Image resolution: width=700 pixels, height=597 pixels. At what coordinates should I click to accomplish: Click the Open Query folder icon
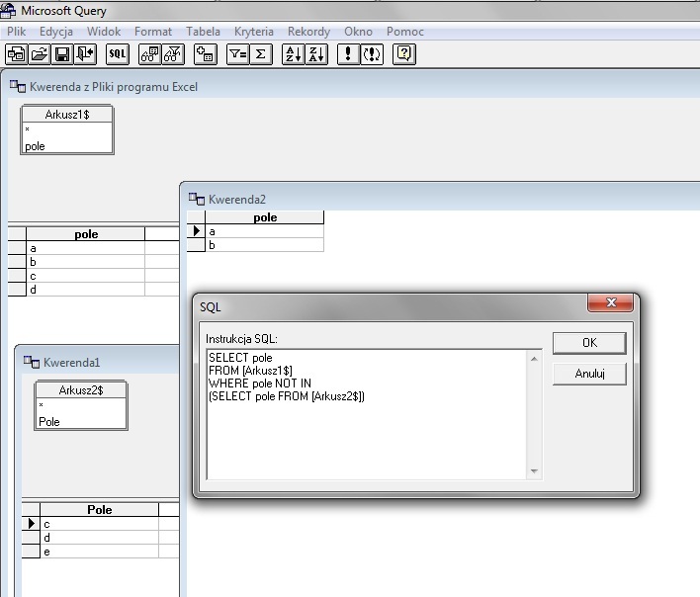click(x=40, y=54)
